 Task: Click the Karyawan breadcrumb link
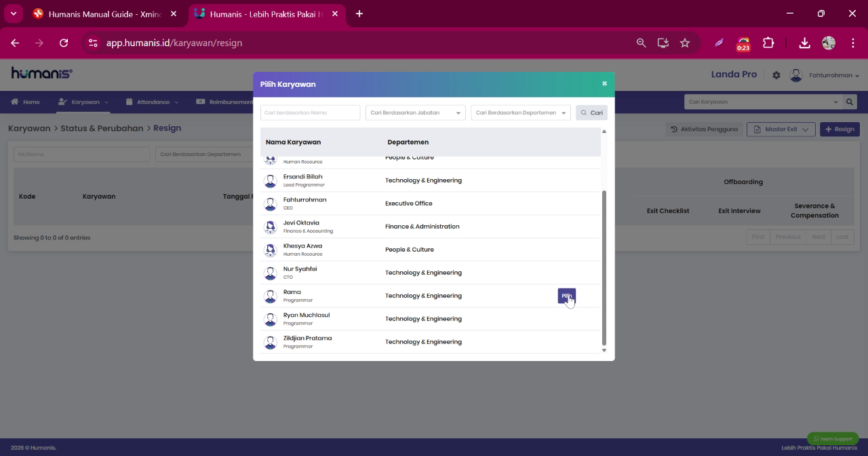(x=29, y=128)
